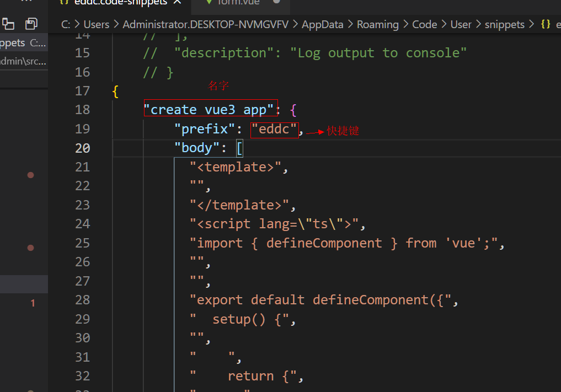561x392 pixels.
Task: Click the green Vue icon on form.vue tab
Action: tap(209, 3)
